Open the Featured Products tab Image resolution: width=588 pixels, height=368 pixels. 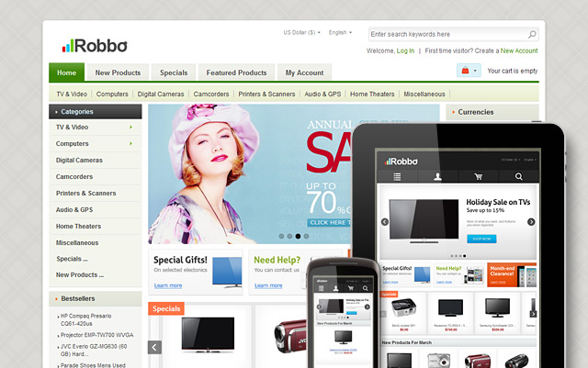coord(236,72)
